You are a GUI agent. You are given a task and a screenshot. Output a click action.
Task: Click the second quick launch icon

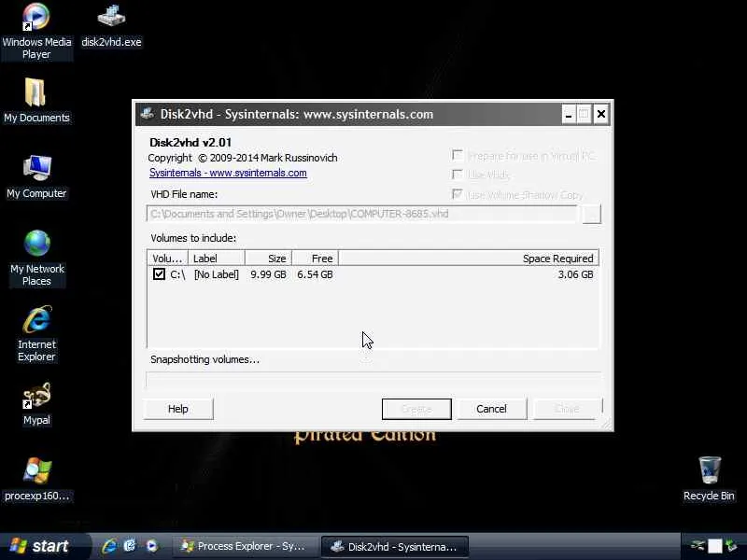(x=130, y=546)
